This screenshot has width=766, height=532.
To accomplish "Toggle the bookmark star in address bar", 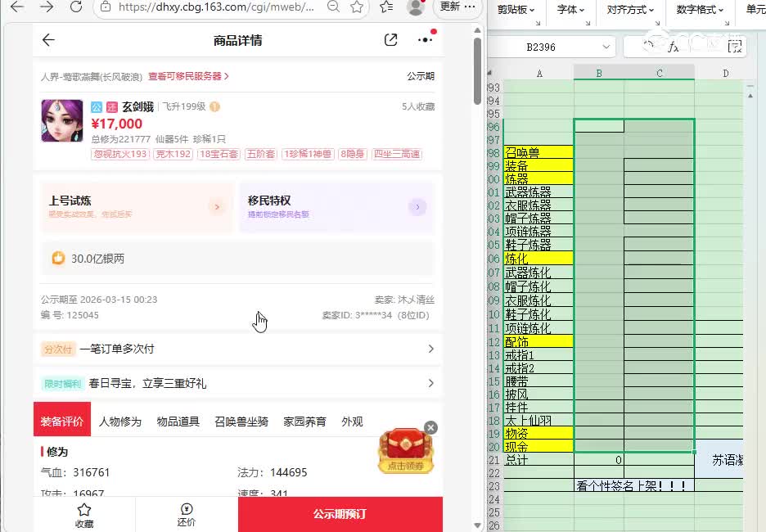I will 357,8.
